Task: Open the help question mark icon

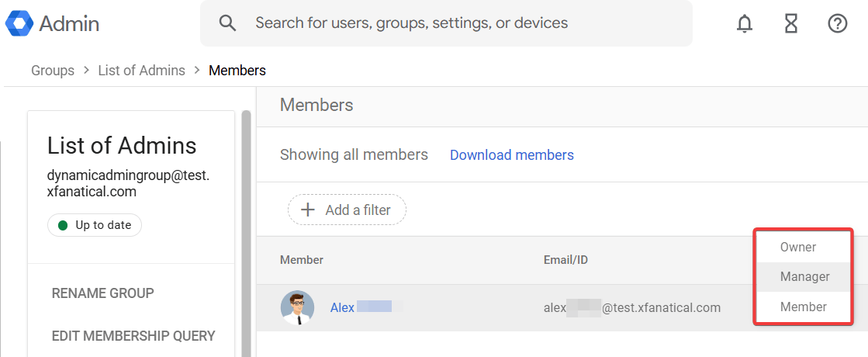Action: tap(838, 24)
